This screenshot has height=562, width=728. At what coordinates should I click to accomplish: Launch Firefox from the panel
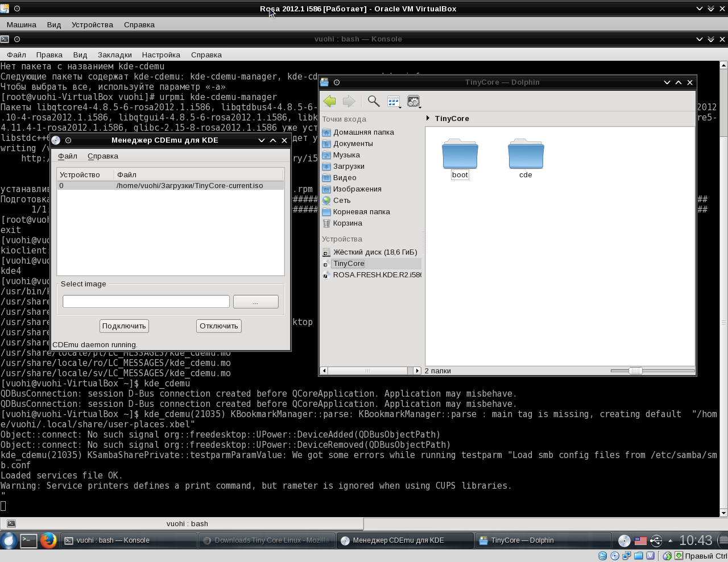click(x=48, y=540)
